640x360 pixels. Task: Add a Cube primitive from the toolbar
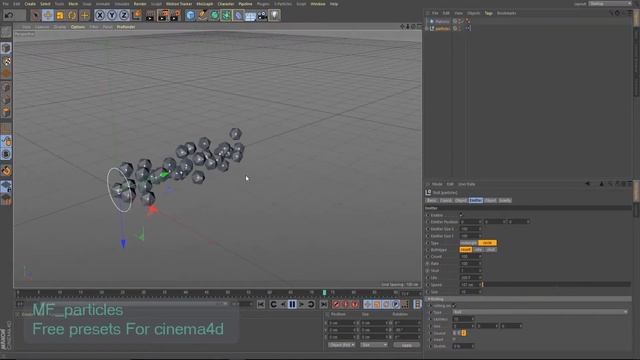(x=190, y=16)
